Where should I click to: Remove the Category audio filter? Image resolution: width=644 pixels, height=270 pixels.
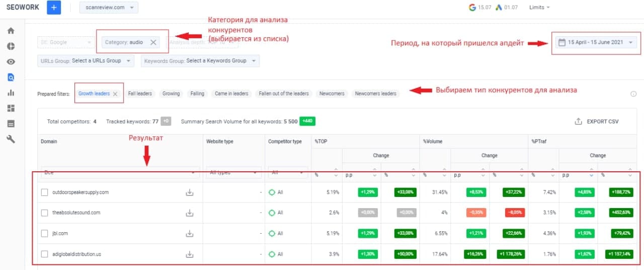[153, 42]
